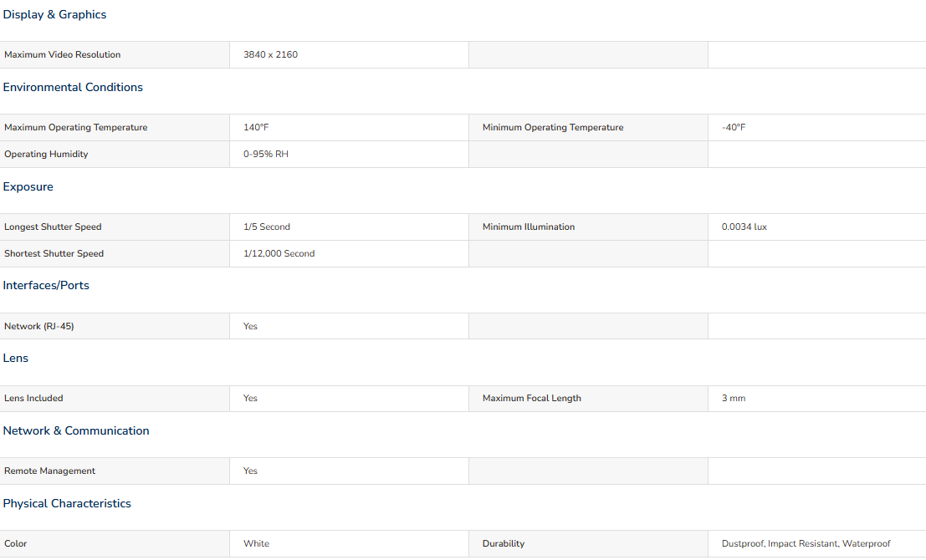The image size is (926, 560).
Task: Click the 1/12,000 Second value
Action: (x=279, y=254)
